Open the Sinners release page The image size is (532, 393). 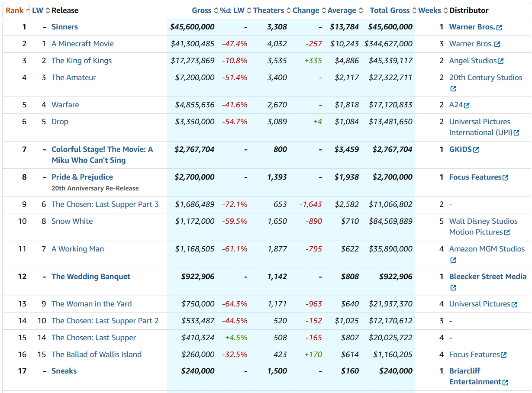(64, 27)
